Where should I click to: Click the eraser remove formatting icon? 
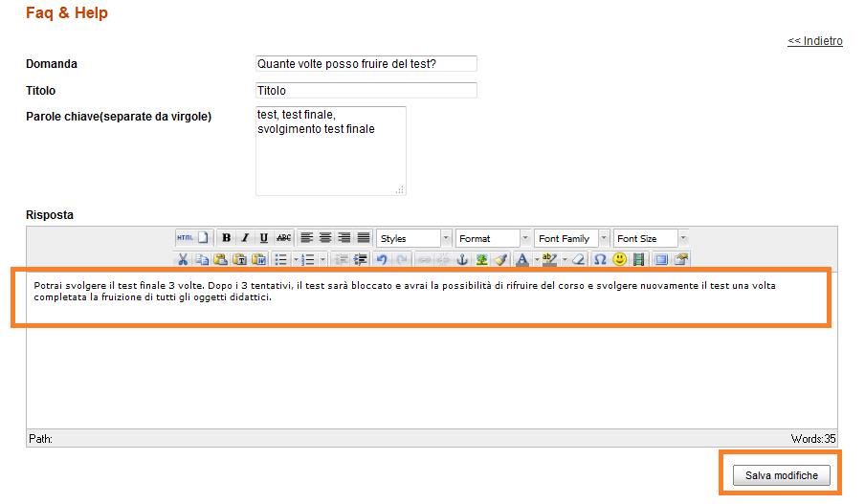pos(579,259)
